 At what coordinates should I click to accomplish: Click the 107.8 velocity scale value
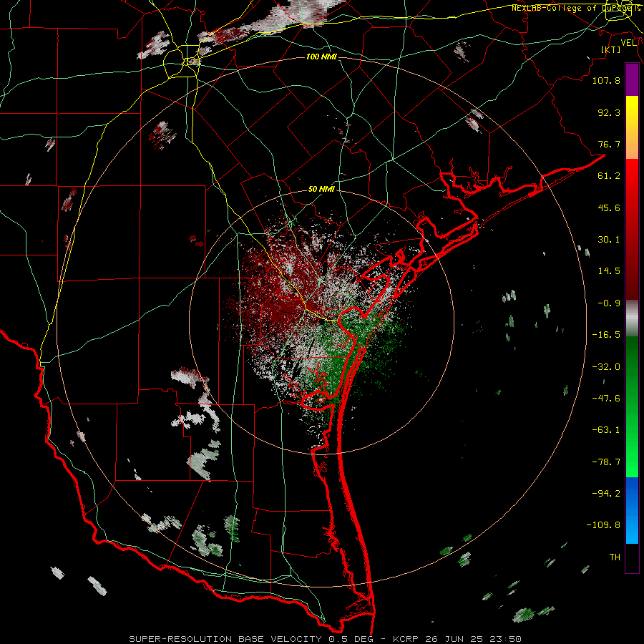[x=606, y=80]
